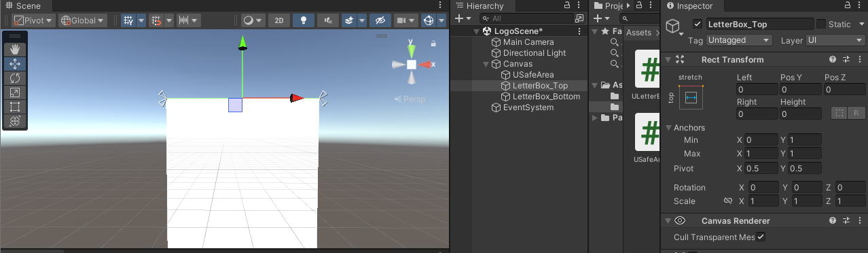
Task: Toggle 2D view mode
Action: (278, 20)
